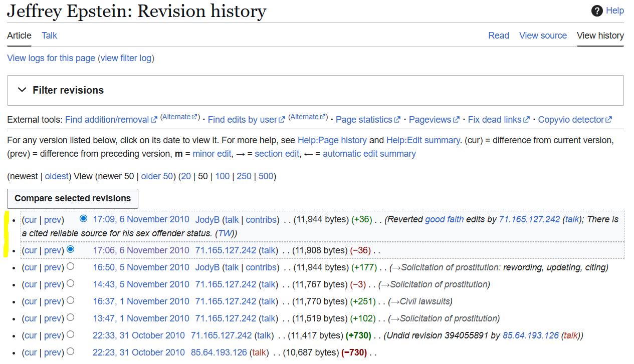Select radio for 22:23, 31 October 2010 revision
Image resolution: width=634 pixels, height=364 pixels.
click(x=71, y=351)
